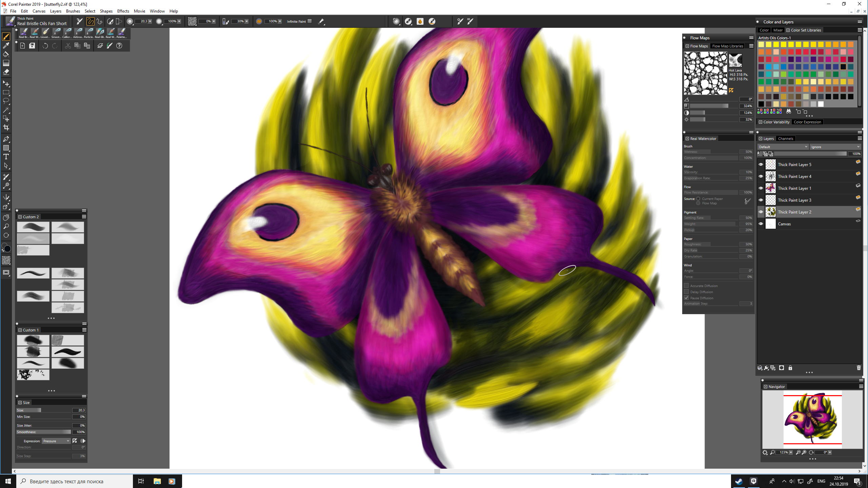Click the delete layer trash icon
Image resolution: width=868 pixels, height=488 pixels.
(x=859, y=368)
